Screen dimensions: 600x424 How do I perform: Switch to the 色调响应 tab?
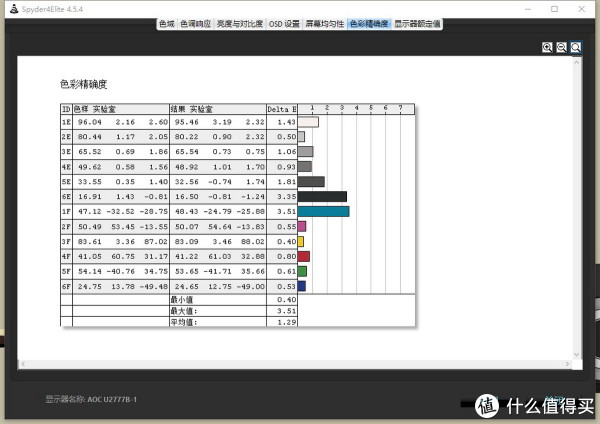pos(196,24)
